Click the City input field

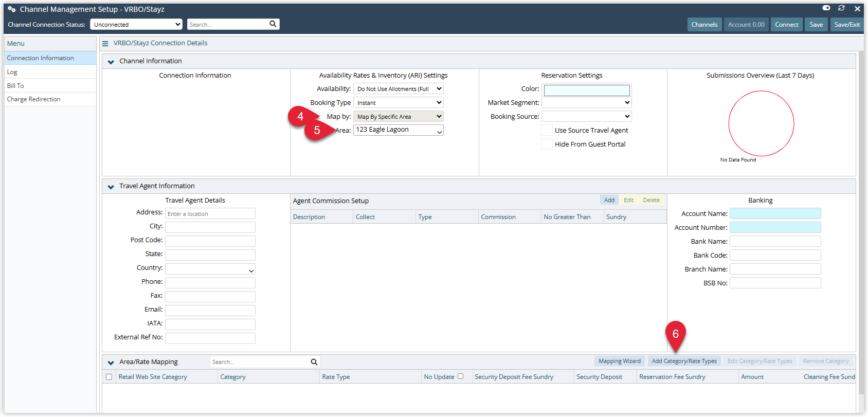[210, 227]
